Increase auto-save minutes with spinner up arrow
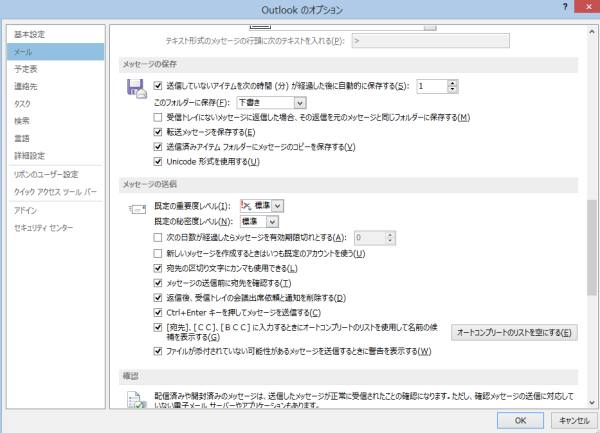Image resolution: width=600 pixels, height=433 pixels. [x=453, y=83]
